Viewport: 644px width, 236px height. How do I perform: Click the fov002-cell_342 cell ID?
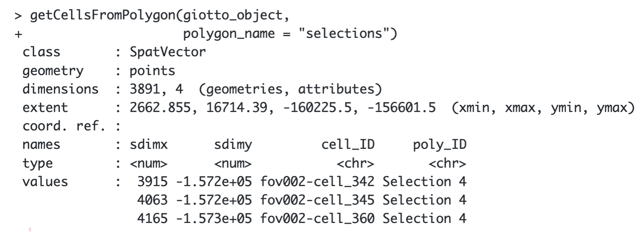tap(317, 182)
